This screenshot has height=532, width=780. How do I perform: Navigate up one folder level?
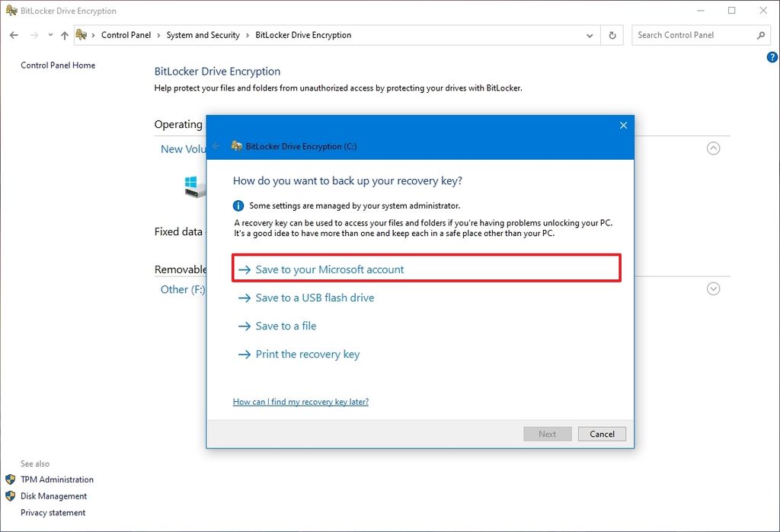(x=65, y=35)
